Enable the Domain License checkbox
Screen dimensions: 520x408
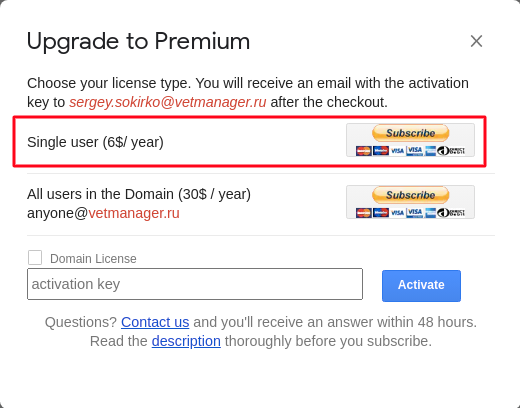(35, 258)
